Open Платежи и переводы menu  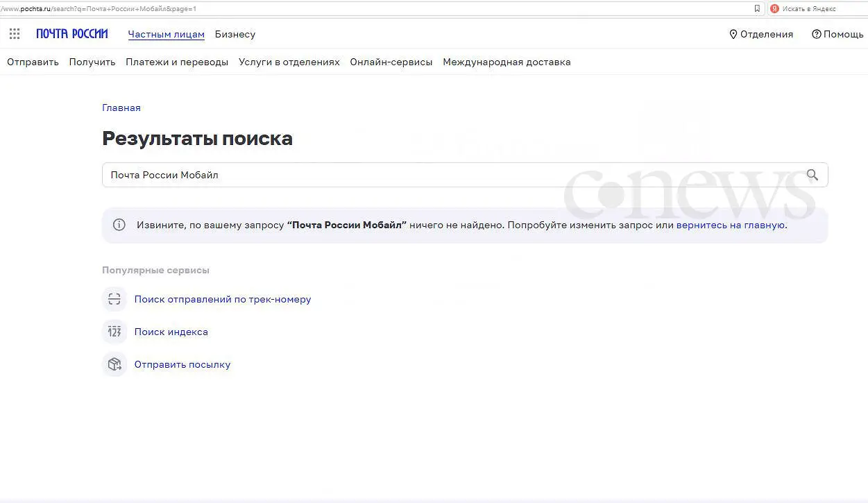[x=177, y=62]
